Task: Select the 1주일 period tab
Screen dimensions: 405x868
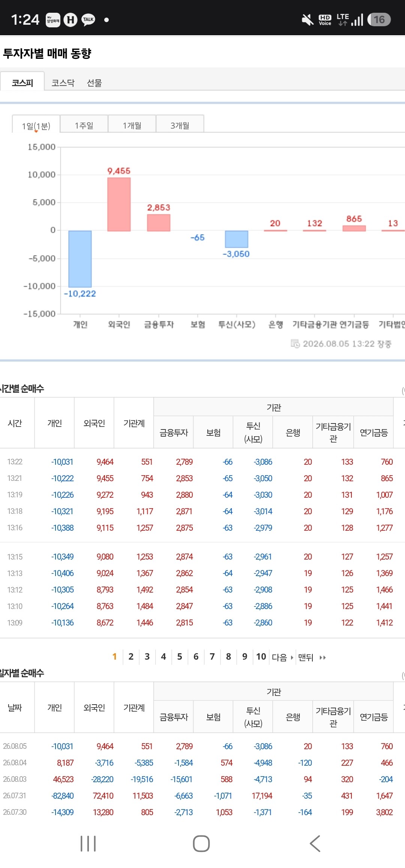Action: pos(84,125)
